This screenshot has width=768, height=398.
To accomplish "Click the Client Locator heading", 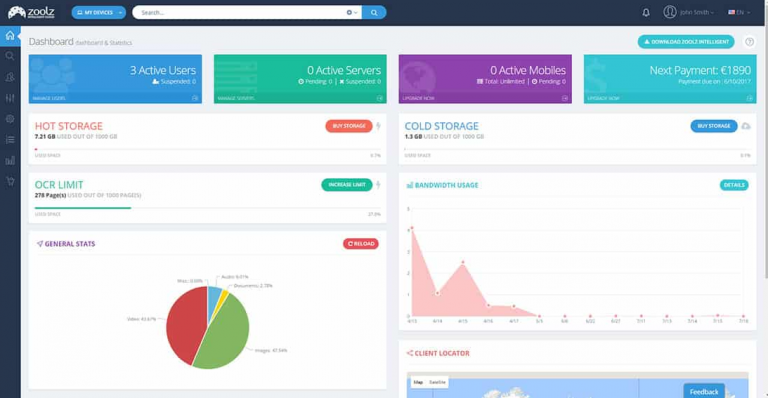I will (x=442, y=353).
